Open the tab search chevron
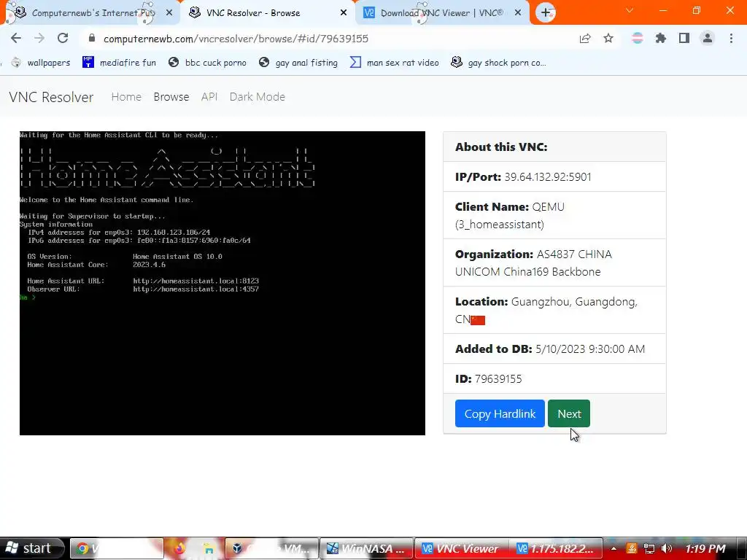Screen dimensions: 747x560 [630, 10]
